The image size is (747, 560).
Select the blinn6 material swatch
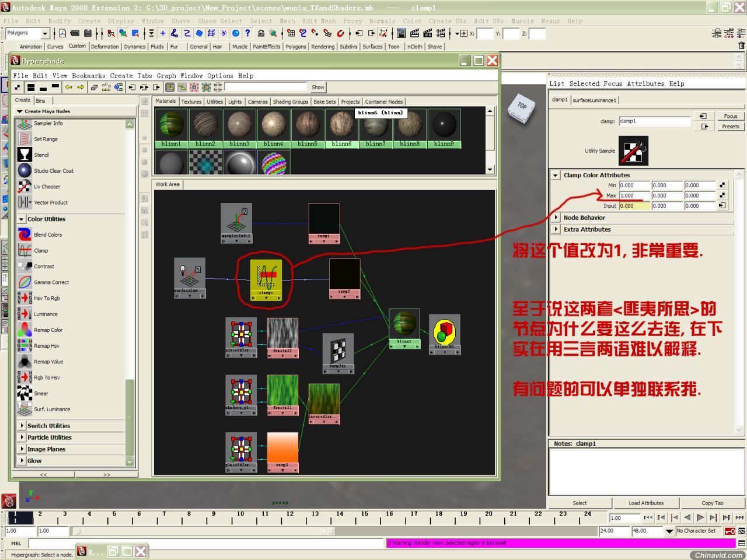(x=341, y=128)
